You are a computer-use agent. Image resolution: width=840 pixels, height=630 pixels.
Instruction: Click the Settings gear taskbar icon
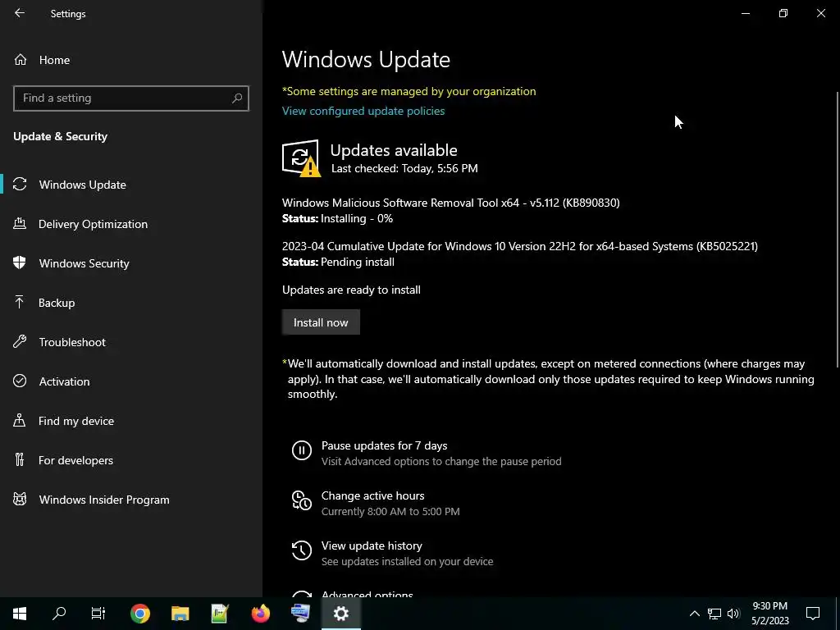[x=340, y=614]
